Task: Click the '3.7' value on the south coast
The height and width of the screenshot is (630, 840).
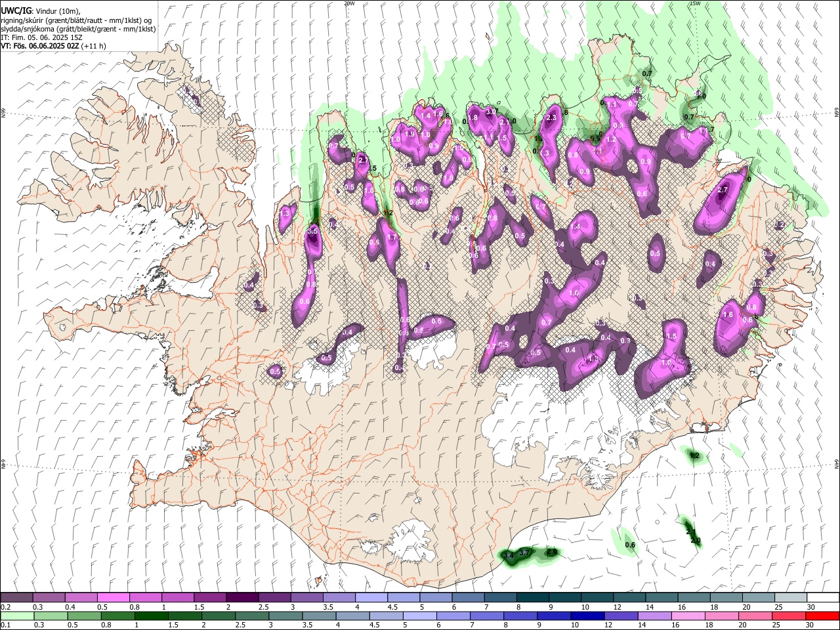Action: [x=524, y=553]
